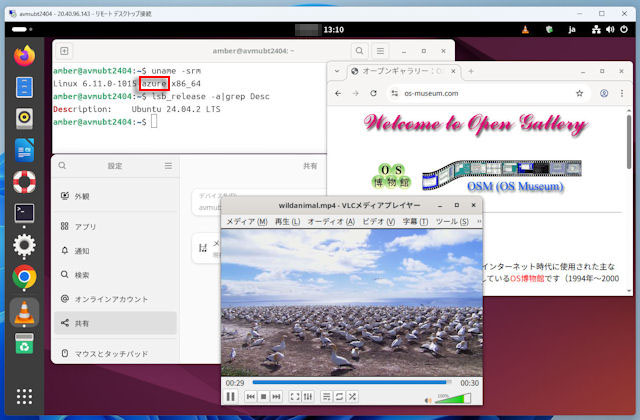Click the OSM (OS Museum) link
This screenshot has width=640, height=420.
tap(515, 187)
